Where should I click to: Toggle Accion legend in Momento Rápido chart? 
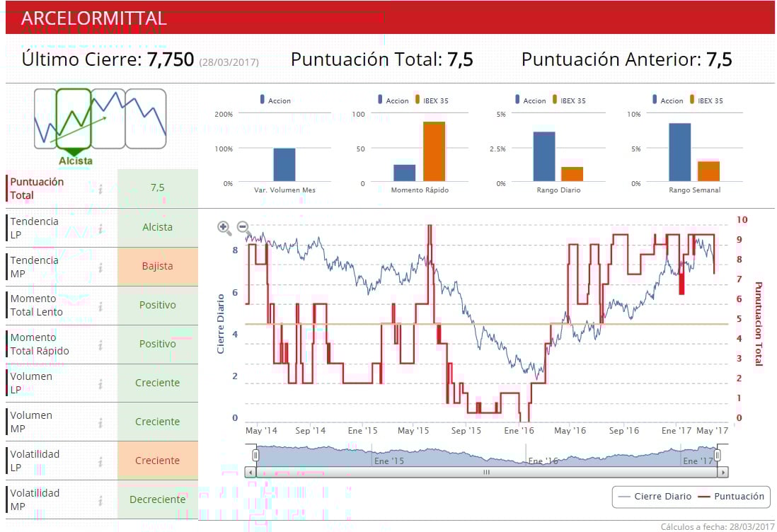393,100
